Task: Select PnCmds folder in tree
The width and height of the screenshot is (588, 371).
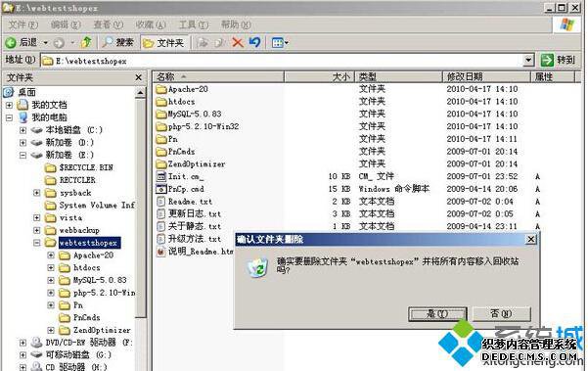Action: pyautogui.click(x=87, y=318)
